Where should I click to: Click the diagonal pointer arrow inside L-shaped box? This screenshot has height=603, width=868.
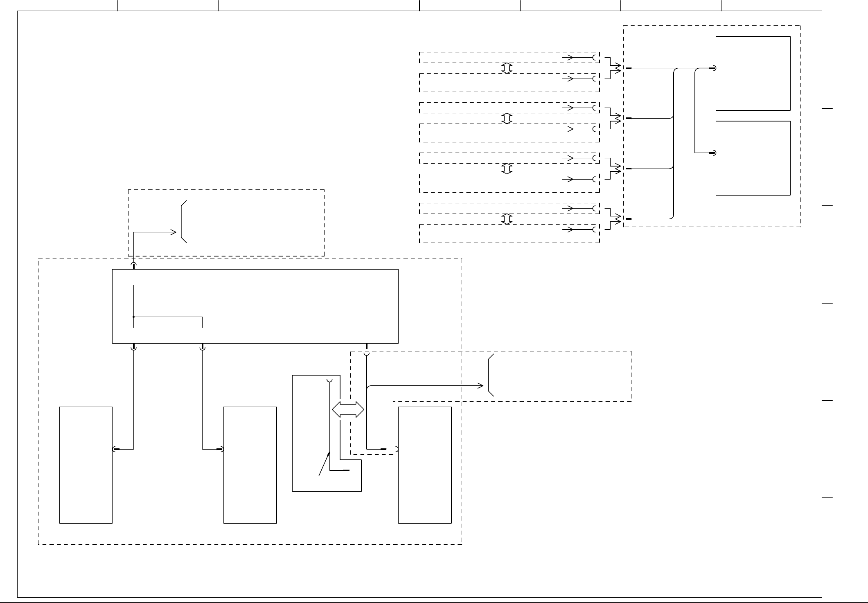point(325,464)
